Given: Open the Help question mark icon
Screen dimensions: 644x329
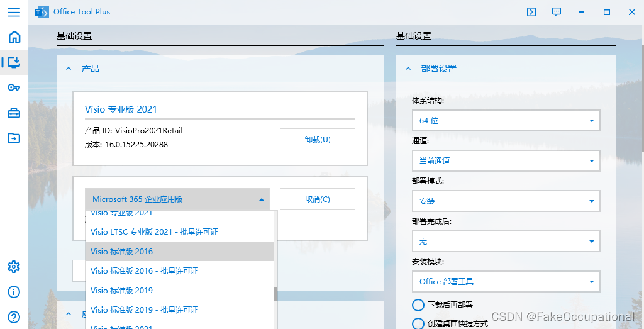Looking at the screenshot, I should (x=14, y=317).
